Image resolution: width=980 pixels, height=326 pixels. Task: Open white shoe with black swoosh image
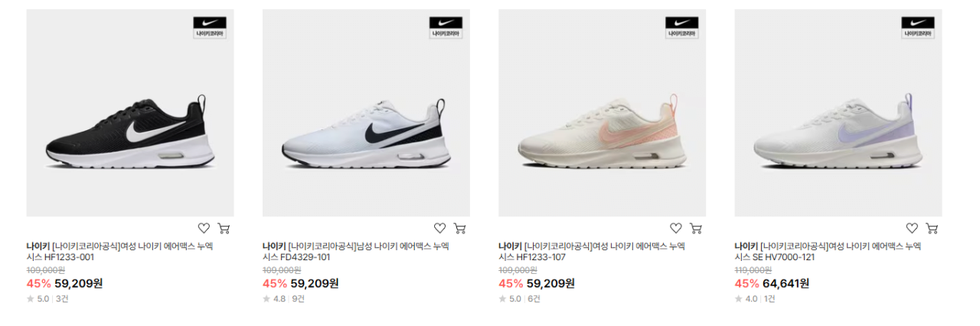tap(366, 112)
